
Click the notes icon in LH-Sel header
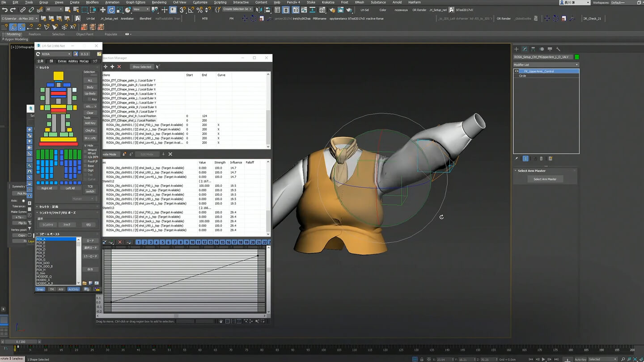[x=99, y=54]
